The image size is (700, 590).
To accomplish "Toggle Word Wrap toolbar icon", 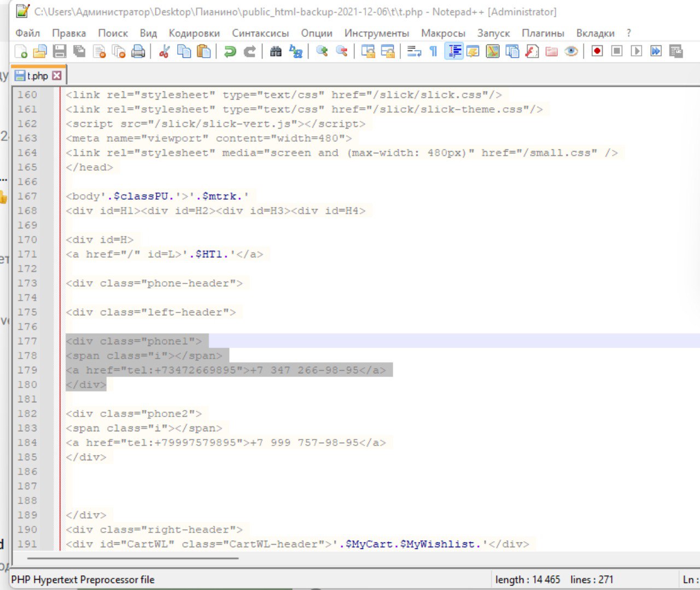I will tap(414, 51).
